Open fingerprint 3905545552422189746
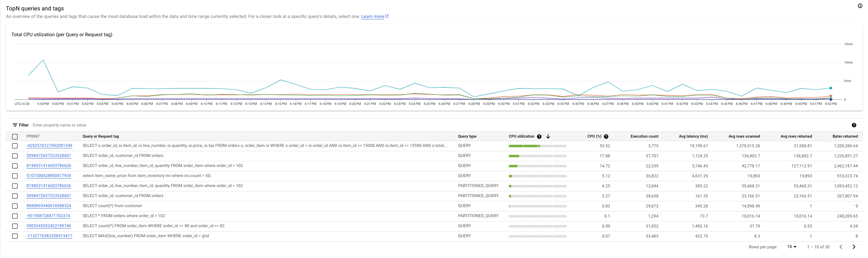The height and width of the screenshot is (258, 868). [x=49, y=226]
